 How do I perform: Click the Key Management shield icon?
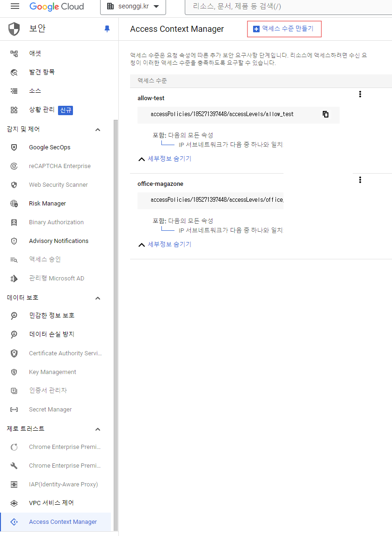(x=14, y=372)
